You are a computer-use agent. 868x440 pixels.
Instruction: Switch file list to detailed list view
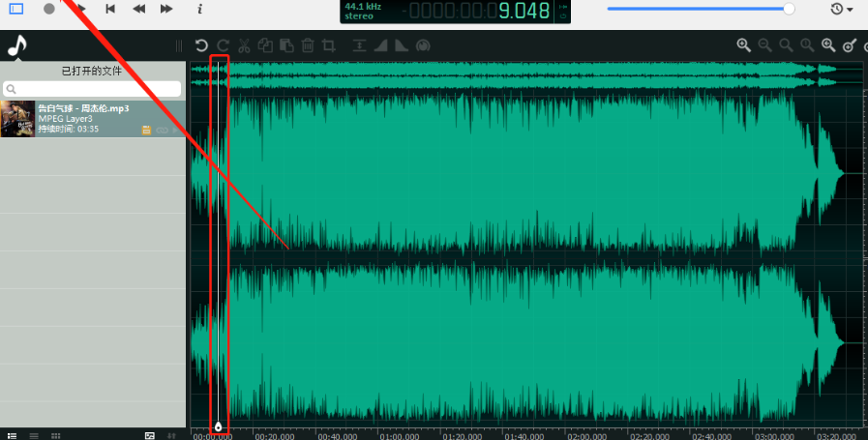pyautogui.click(x=13, y=436)
